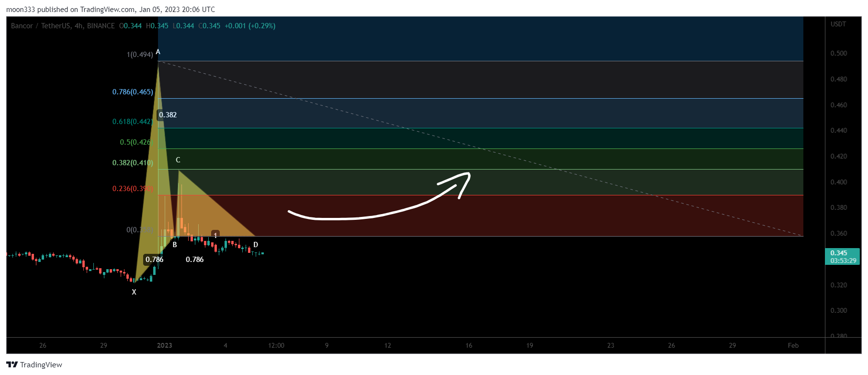Select the 1(0.494) Fibonacci level label

coord(140,55)
